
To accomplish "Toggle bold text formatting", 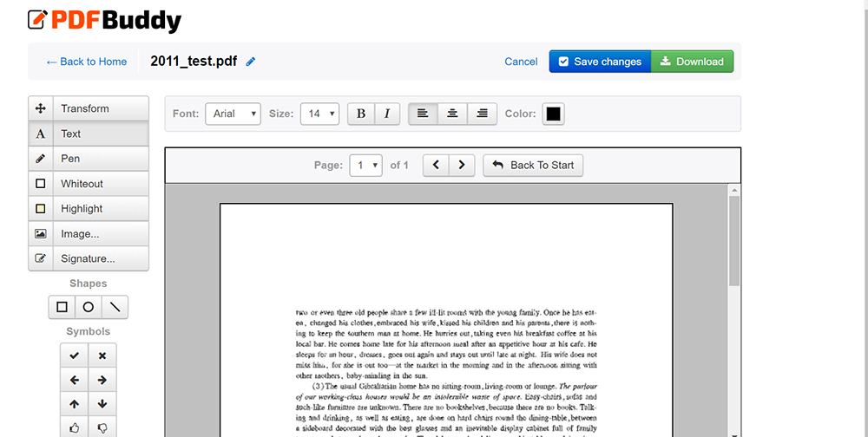I will coord(361,114).
